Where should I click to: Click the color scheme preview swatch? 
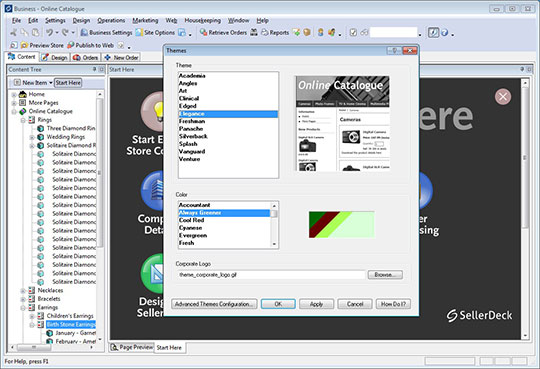click(341, 225)
